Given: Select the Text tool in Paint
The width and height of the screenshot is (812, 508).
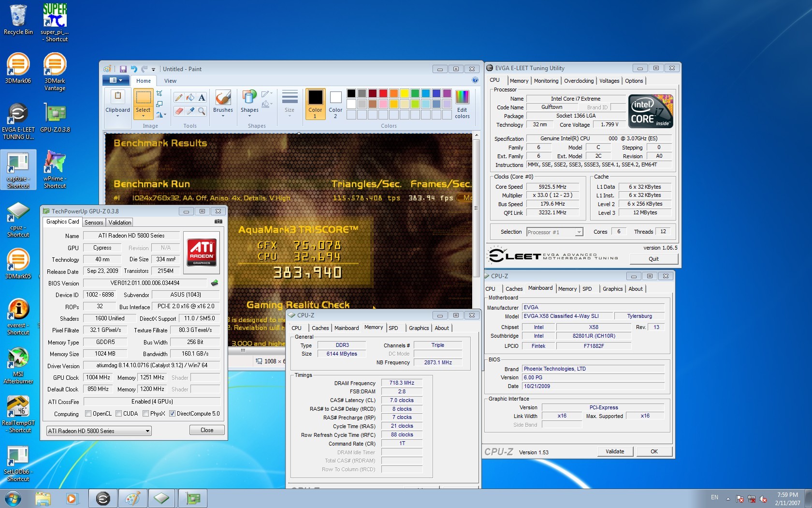Looking at the screenshot, I should pos(202,97).
